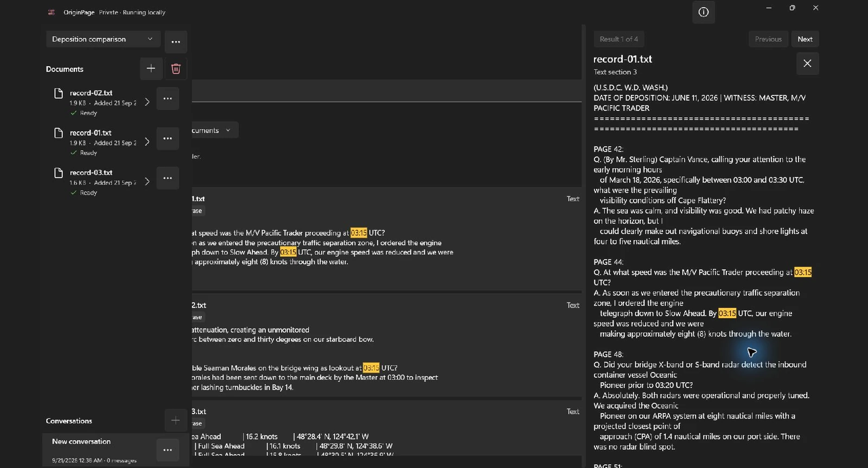868x468 pixels.
Task: Go to the Next result
Action: point(805,39)
